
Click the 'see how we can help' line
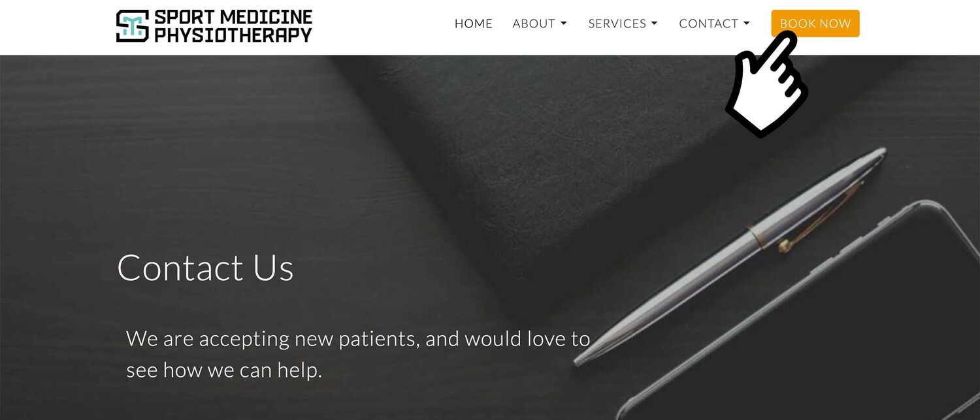224,370
